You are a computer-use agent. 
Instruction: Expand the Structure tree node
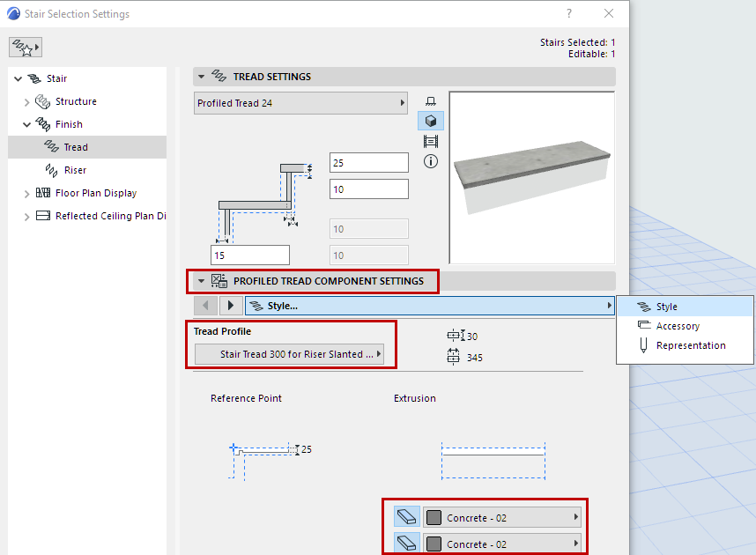(27, 101)
